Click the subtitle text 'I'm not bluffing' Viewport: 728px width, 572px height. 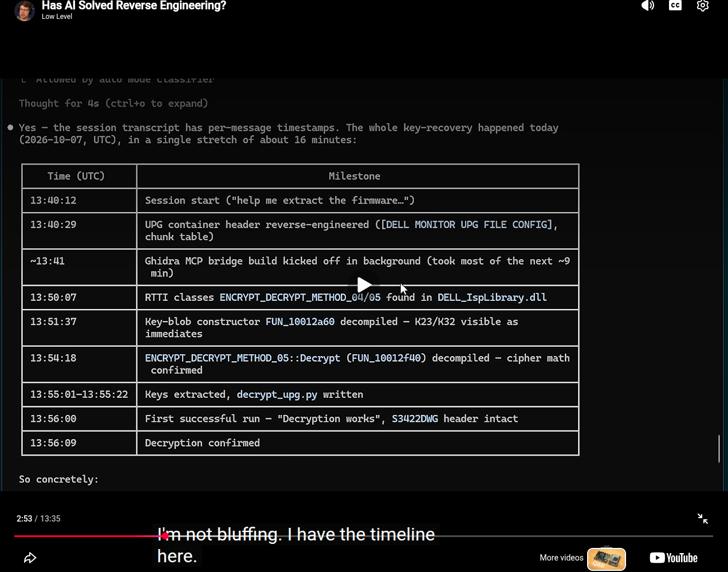coord(219,534)
